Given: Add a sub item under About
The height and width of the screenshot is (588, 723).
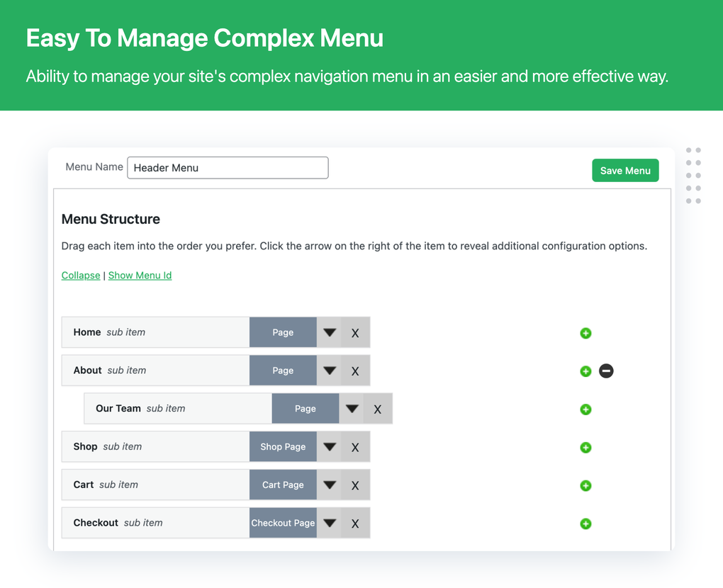Looking at the screenshot, I should (x=585, y=371).
